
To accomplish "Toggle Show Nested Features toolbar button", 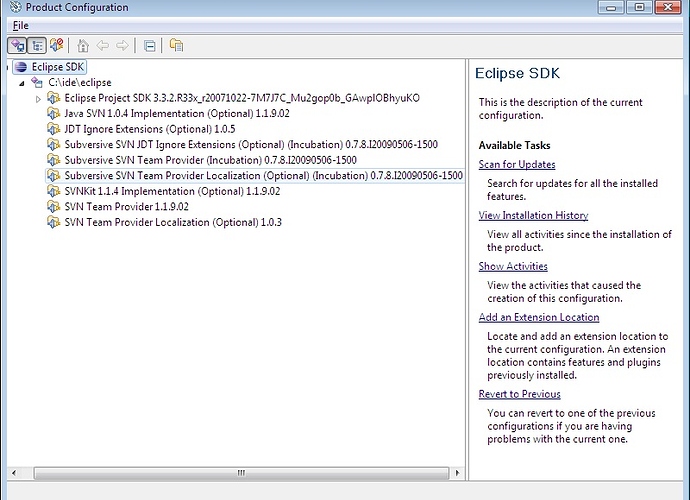I will (37, 45).
